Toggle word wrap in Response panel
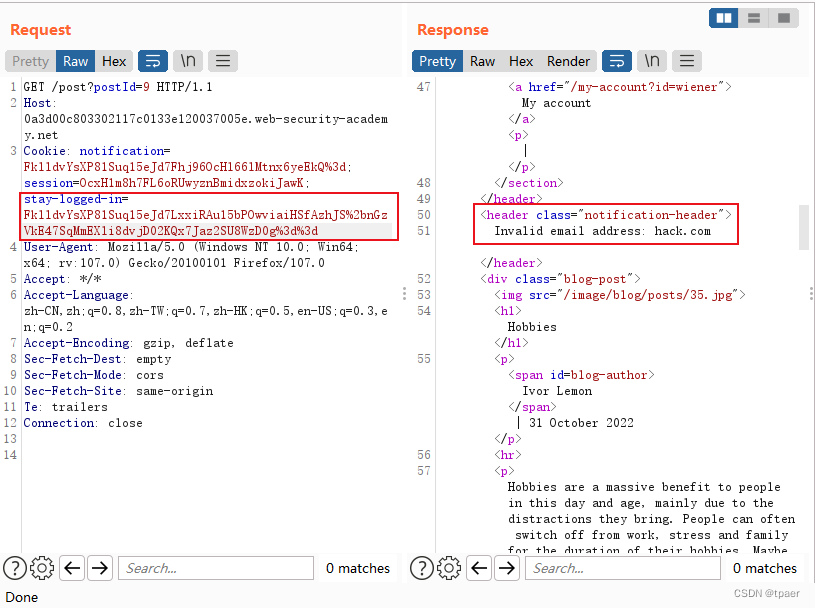Viewport: 815px width, 608px height. pos(617,61)
